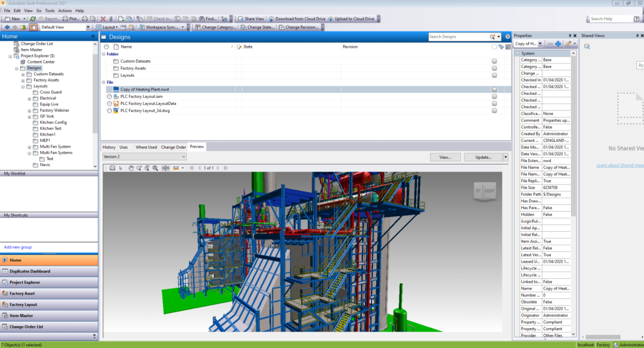Select the zoom window tool in preview
The image size is (644, 348).
point(147,168)
